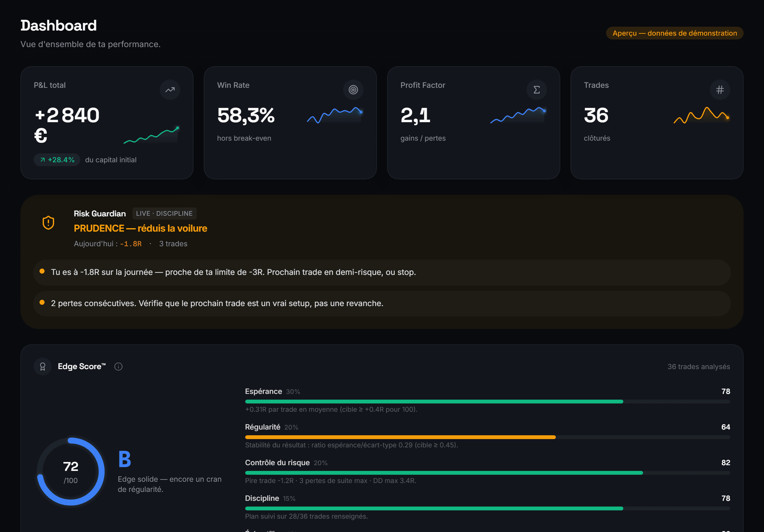Click the Dashboard page title

tap(59, 25)
